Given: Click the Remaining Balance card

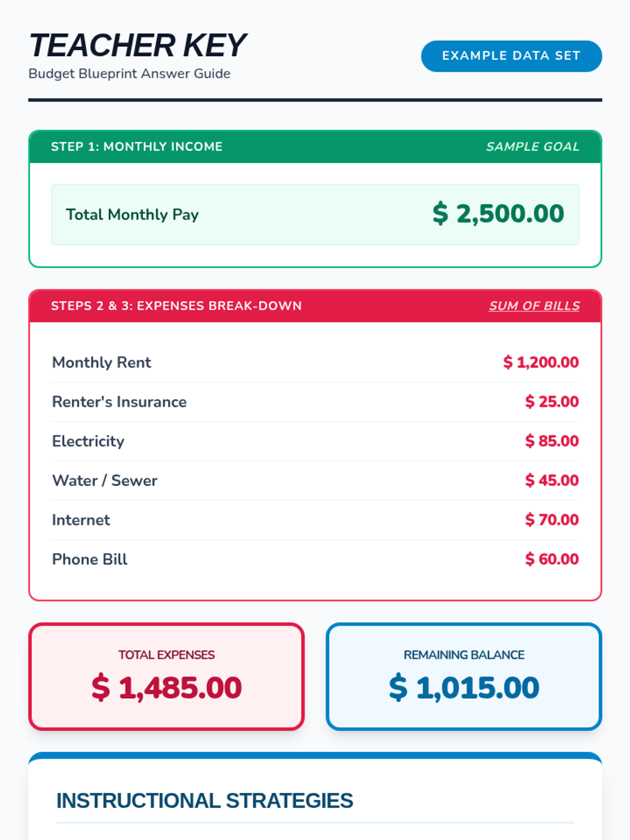Looking at the screenshot, I should click(x=464, y=676).
